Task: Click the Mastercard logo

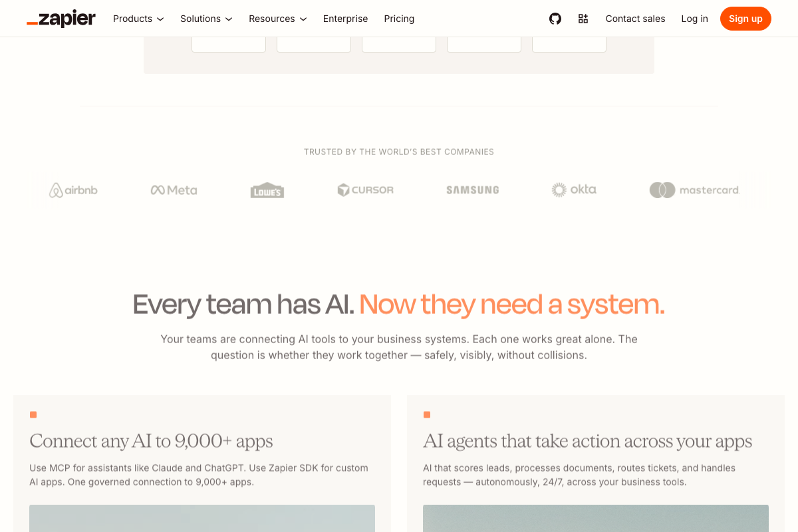Action: [695, 190]
